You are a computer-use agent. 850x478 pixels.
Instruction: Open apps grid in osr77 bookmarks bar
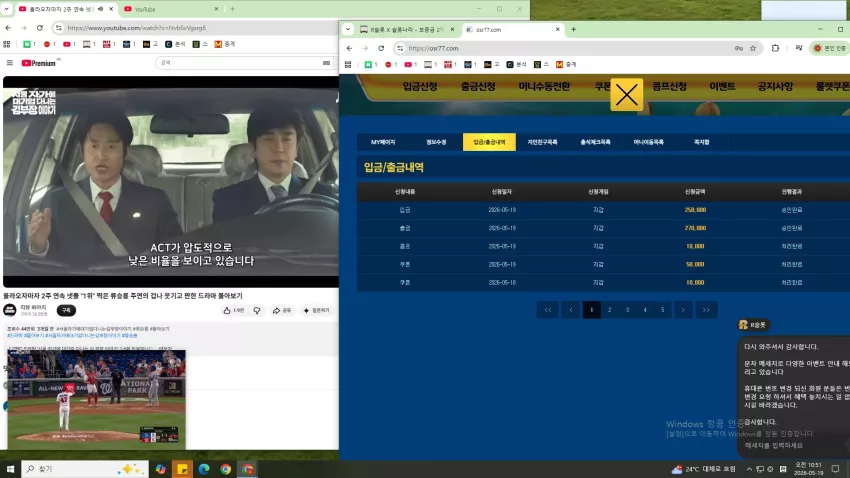click(348, 64)
